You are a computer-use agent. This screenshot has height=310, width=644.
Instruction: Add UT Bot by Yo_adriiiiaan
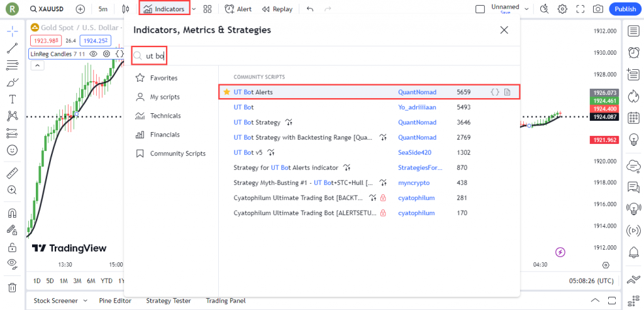(369, 107)
